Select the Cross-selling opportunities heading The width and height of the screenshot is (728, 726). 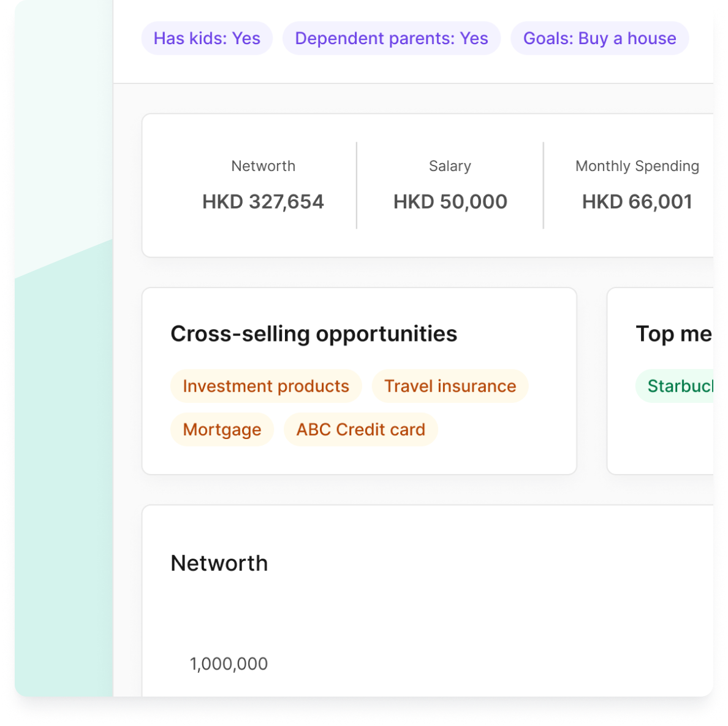tap(314, 334)
